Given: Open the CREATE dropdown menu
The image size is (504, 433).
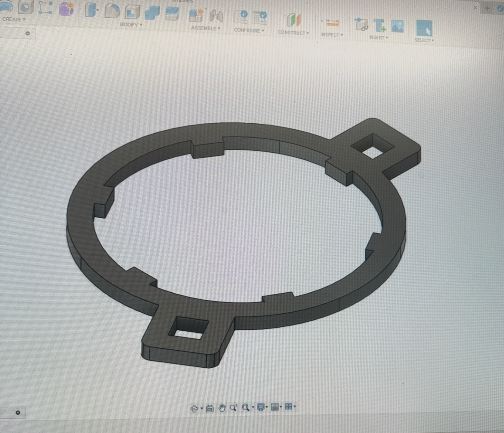Looking at the screenshot, I should [14, 19].
